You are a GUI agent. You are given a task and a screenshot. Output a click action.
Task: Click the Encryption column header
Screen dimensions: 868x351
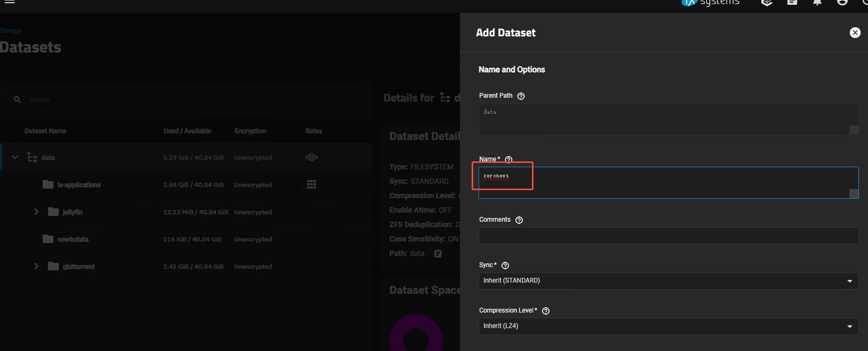pos(250,131)
